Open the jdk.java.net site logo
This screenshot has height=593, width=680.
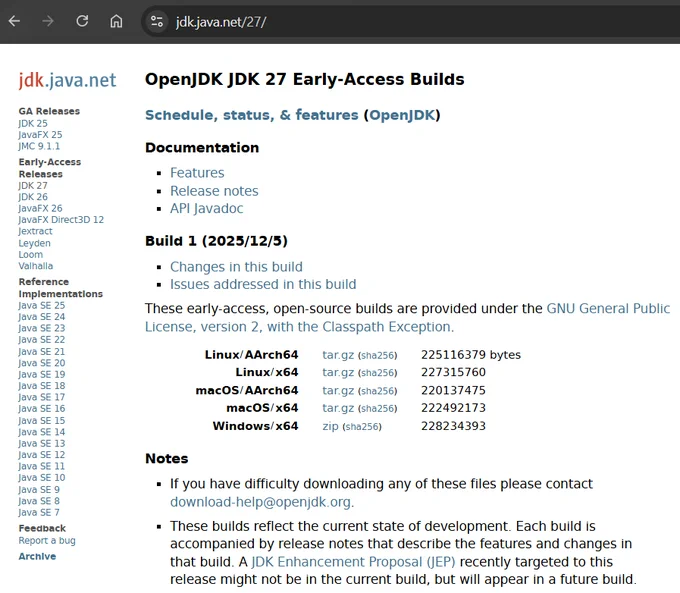pos(67,80)
